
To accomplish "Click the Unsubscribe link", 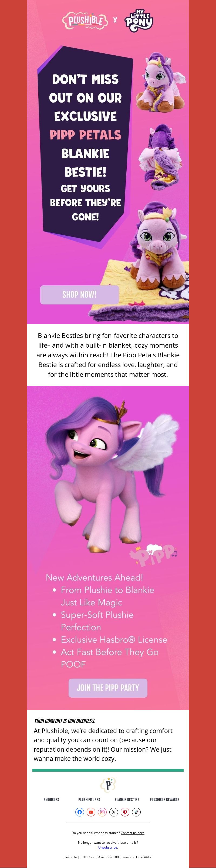I will (108, 847).
